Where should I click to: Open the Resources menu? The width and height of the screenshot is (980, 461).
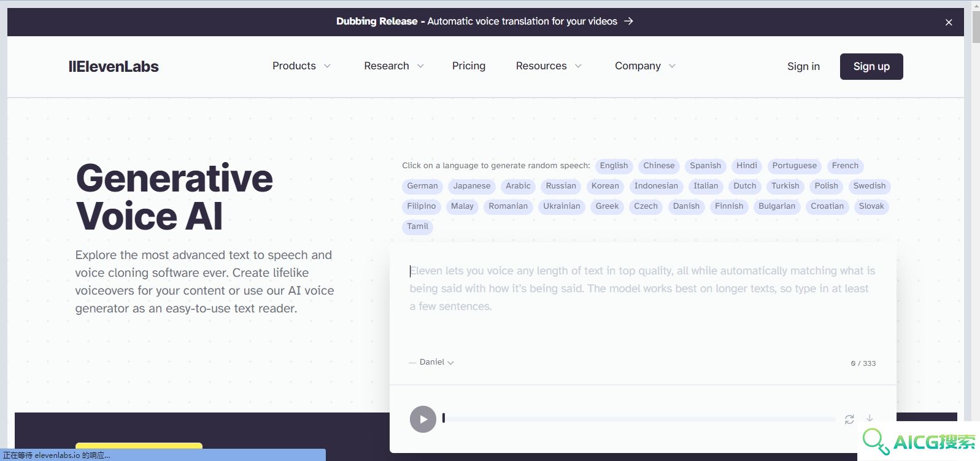pos(549,66)
